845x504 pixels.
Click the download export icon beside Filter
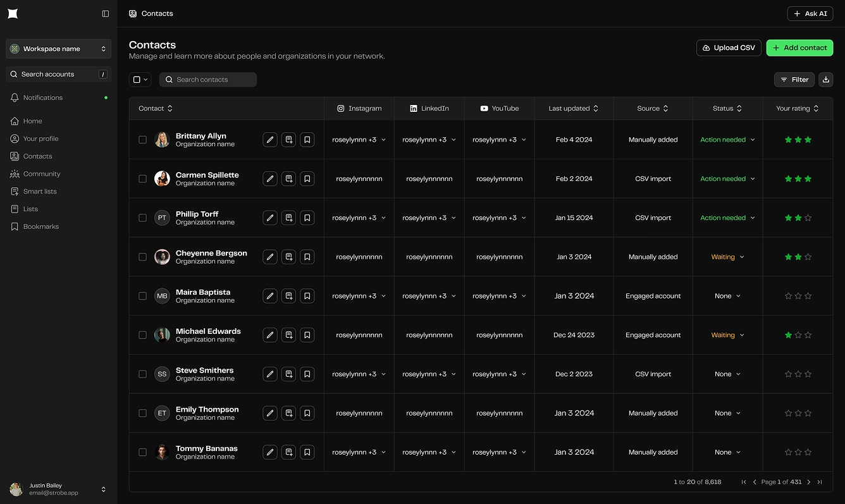click(x=825, y=80)
